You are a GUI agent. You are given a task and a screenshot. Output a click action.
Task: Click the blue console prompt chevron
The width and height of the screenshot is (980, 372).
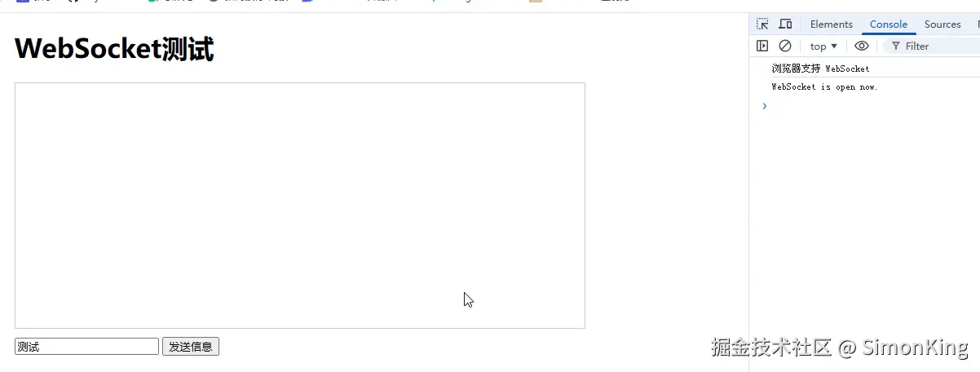tap(764, 106)
